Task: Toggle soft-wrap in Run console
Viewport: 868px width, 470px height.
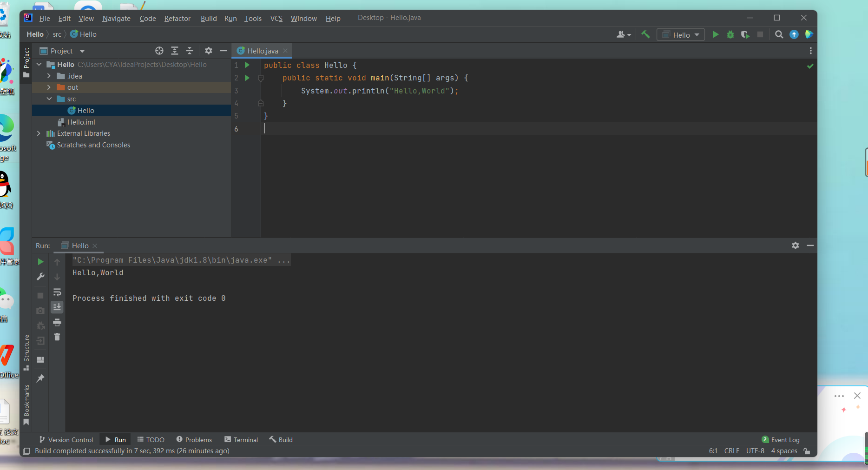Action: click(x=57, y=292)
